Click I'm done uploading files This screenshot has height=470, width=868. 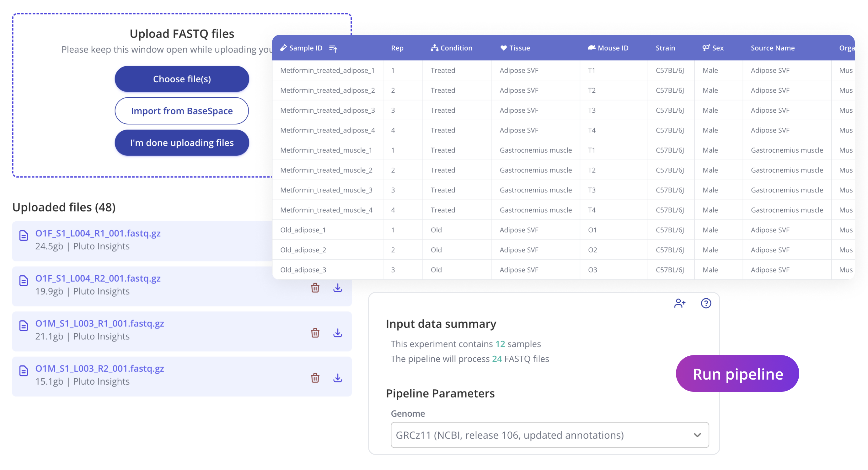pyautogui.click(x=182, y=143)
